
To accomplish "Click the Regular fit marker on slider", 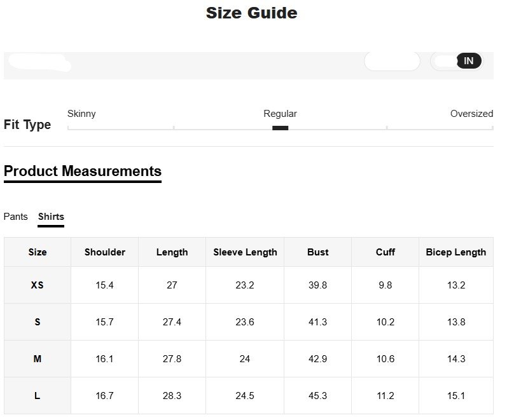I will (x=280, y=128).
